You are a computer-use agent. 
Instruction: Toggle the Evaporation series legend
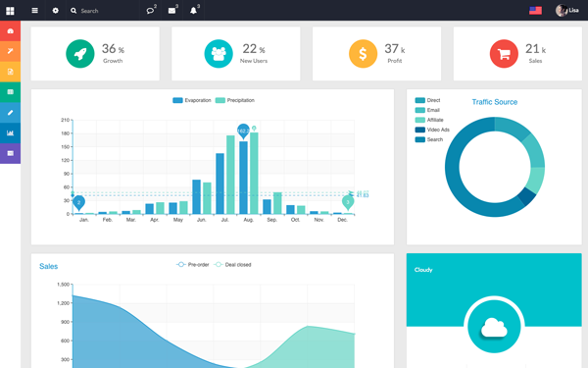coord(192,100)
